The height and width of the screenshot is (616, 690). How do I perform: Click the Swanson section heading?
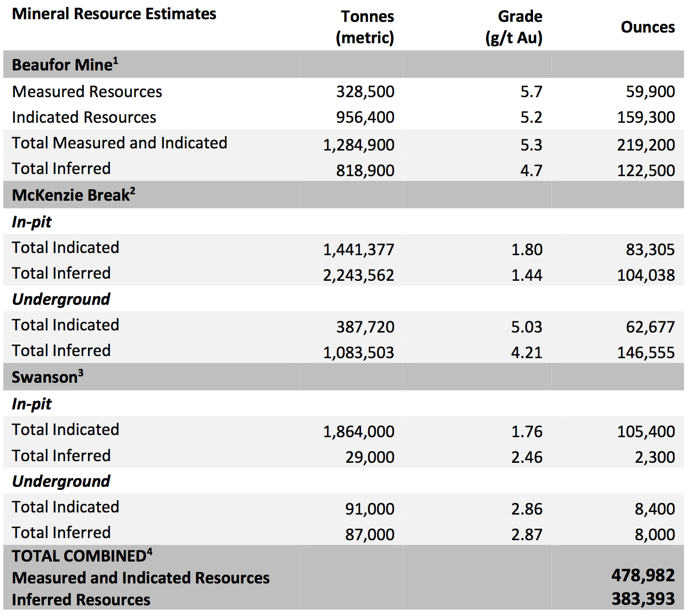(45, 377)
